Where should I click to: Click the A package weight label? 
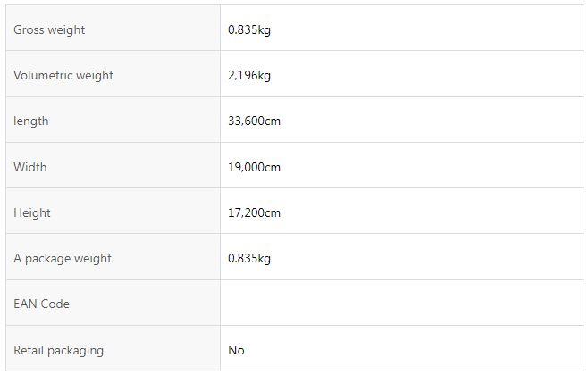click(63, 259)
